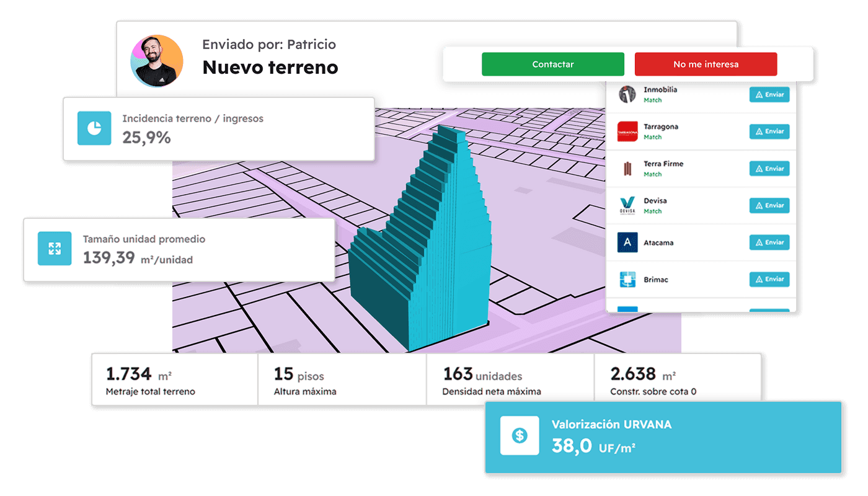Click the Devisa V-shaped logo
The image size is (868, 496).
pos(627,205)
